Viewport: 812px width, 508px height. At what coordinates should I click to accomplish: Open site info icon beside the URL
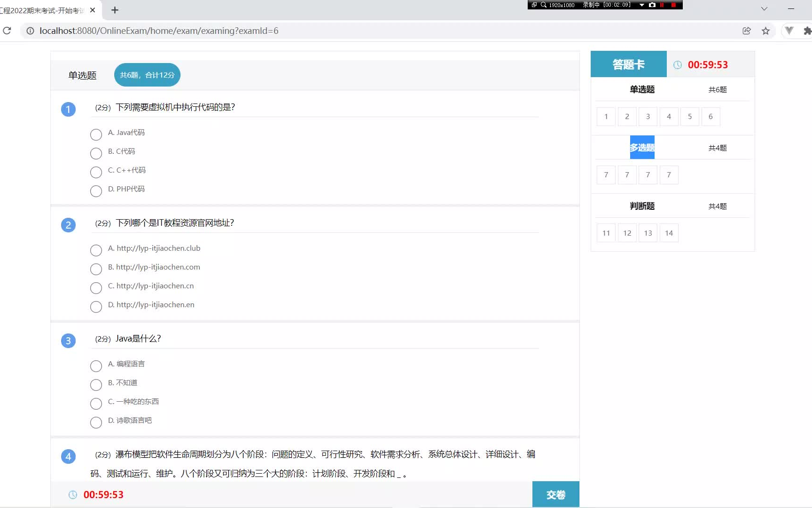point(30,31)
